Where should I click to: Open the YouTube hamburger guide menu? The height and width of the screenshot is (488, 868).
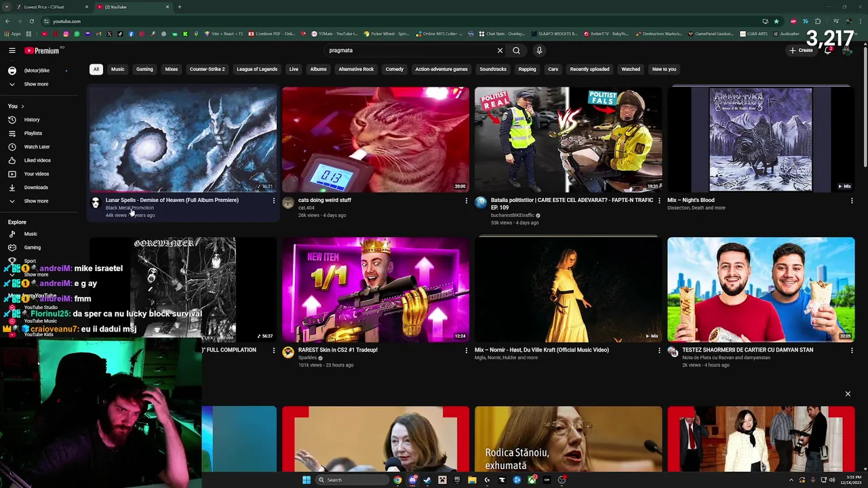click(x=12, y=50)
